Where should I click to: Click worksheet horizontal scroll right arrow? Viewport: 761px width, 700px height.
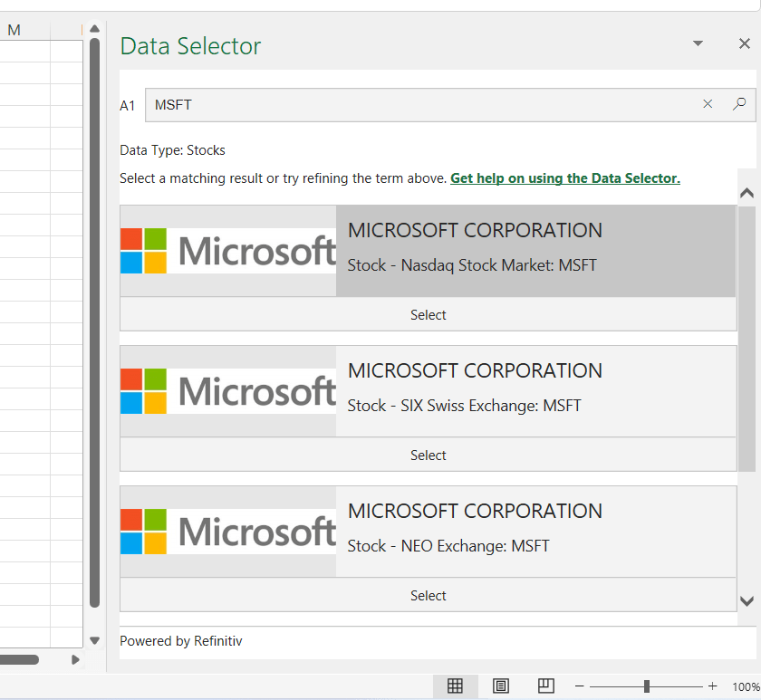pos(75,660)
